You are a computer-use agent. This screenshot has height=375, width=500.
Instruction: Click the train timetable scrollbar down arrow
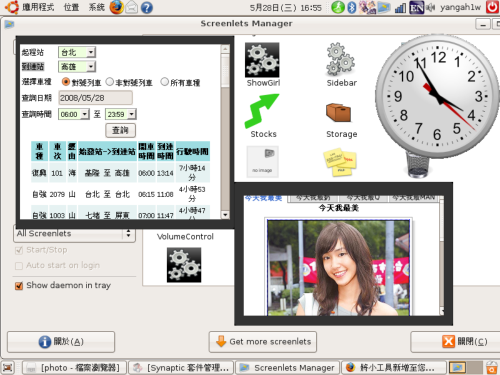pos(225,215)
